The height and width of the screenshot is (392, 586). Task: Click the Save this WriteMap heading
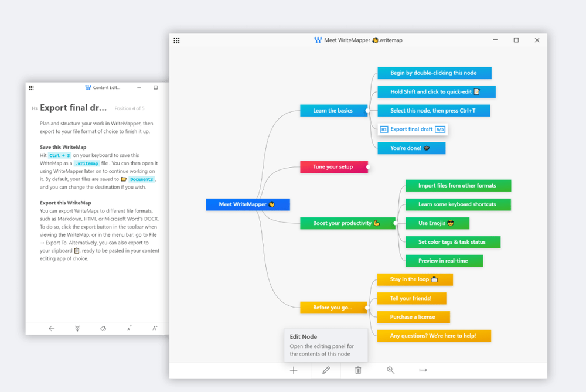pyautogui.click(x=63, y=147)
